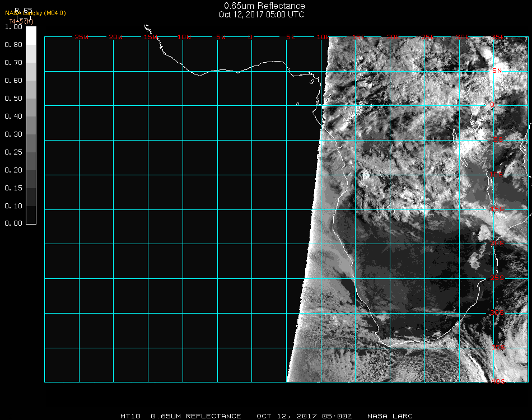
Task: Click the 25W longitude label
Action: pos(81,37)
